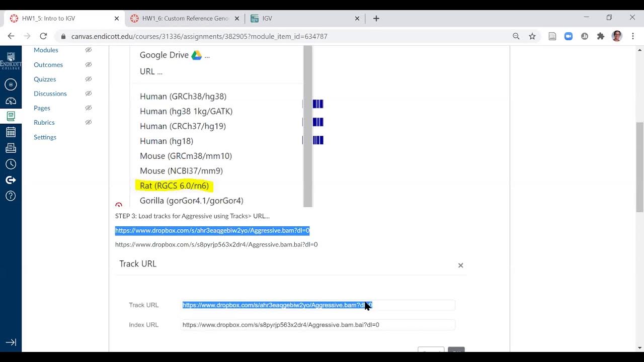Image resolution: width=644 pixels, height=362 pixels.
Task: Toggle visibility eye for Quizzes
Action: pyautogui.click(x=89, y=79)
